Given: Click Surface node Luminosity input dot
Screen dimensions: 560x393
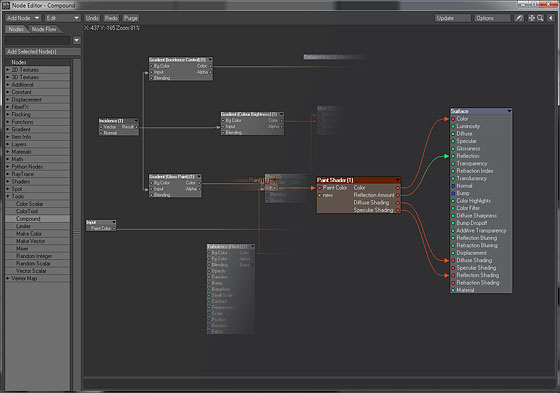Looking at the screenshot, I should [453, 126].
